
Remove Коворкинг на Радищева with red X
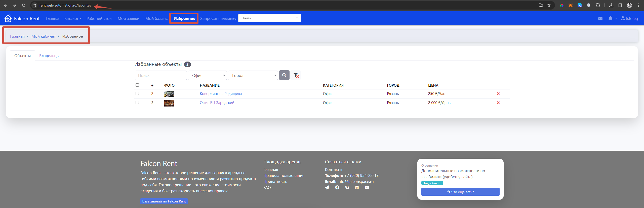[x=498, y=94]
